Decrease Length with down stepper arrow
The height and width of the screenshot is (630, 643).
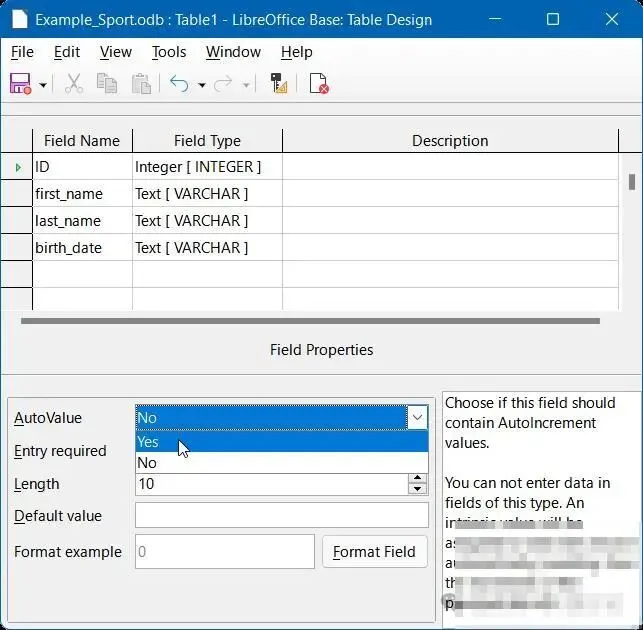[417, 489]
